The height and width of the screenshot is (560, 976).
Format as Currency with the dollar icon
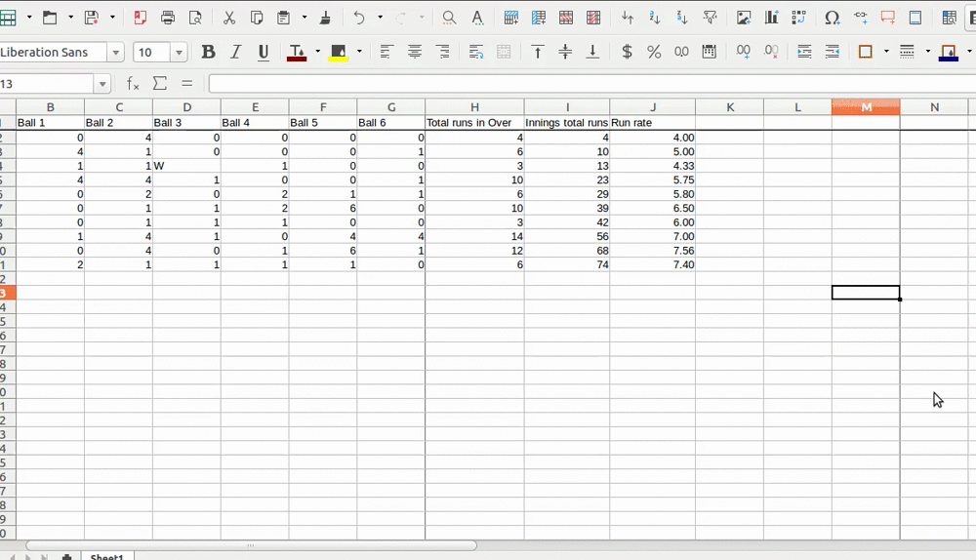point(627,53)
